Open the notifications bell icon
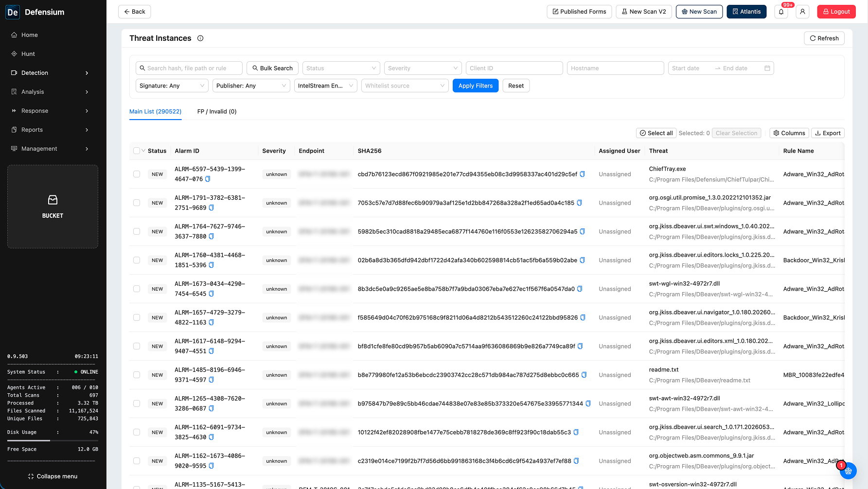This screenshot has width=868, height=489. point(781,12)
